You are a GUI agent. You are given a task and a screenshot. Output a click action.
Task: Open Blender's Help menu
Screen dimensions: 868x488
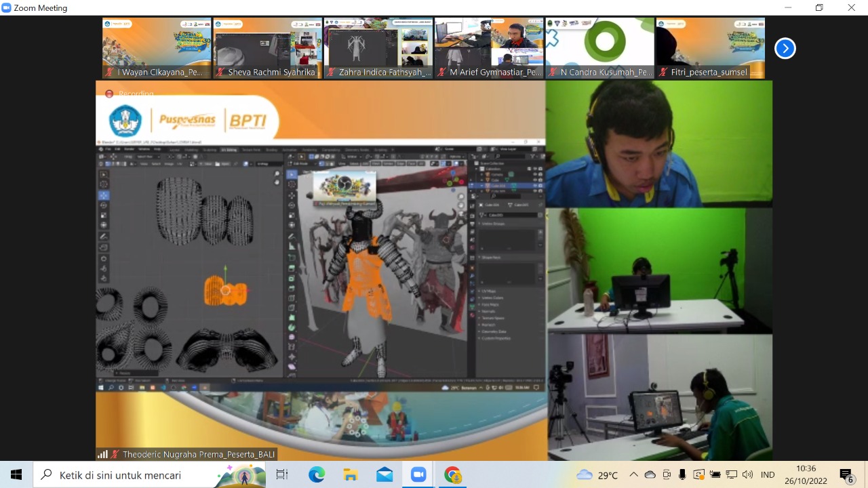[157, 149]
